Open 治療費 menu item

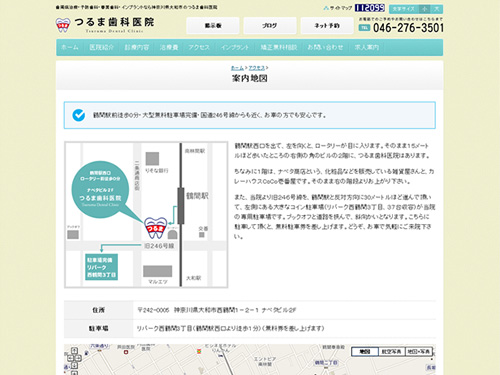click(x=169, y=47)
